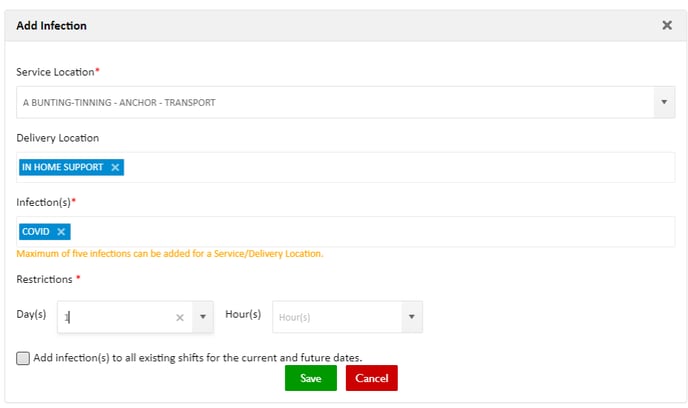Click the Hour(s) label beside the dropdown
The width and height of the screenshot is (688, 408).
[x=243, y=314]
